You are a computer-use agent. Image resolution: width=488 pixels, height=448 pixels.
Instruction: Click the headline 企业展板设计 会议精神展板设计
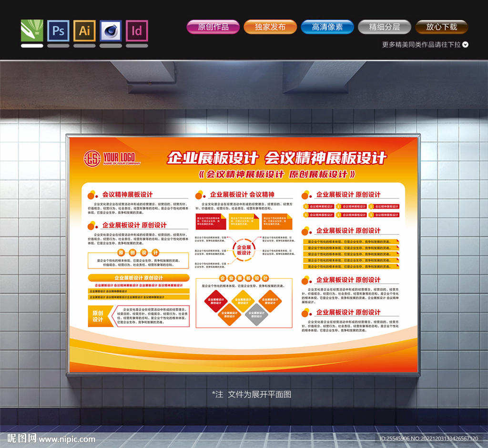point(277,158)
